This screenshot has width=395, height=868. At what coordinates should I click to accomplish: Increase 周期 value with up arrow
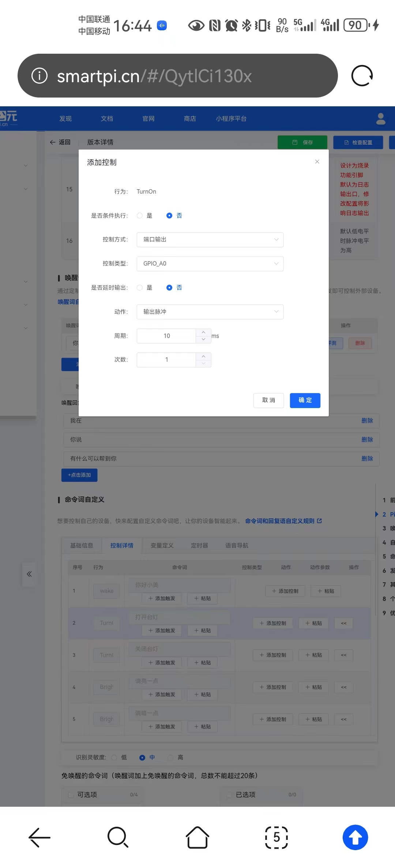203,332
